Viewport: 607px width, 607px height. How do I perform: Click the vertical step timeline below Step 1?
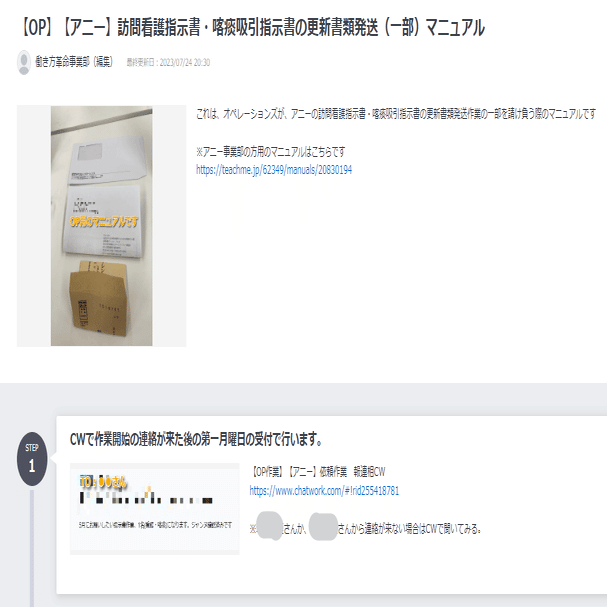pyautogui.click(x=32, y=548)
